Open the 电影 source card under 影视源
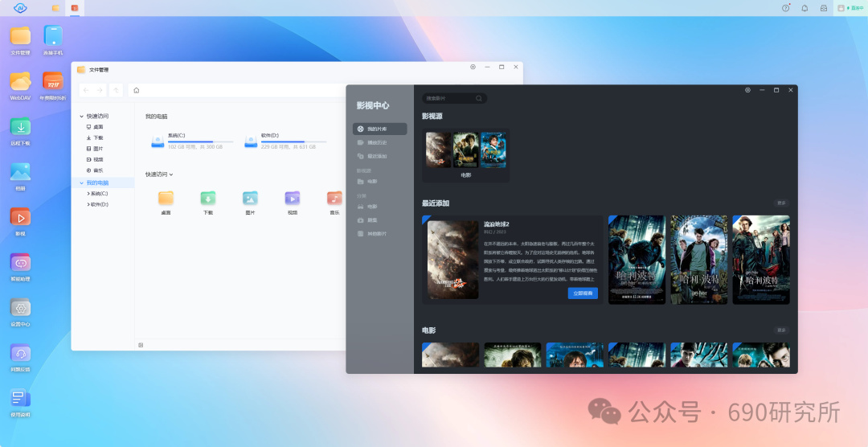Image resolution: width=868 pixels, height=447 pixels. click(465, 156)
